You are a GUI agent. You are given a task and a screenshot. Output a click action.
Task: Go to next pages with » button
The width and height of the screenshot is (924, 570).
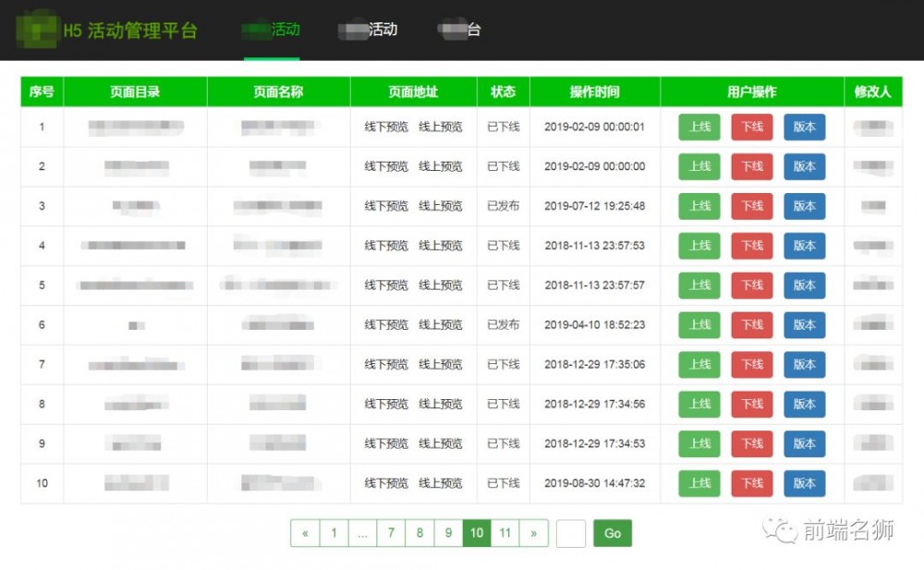[534, 533]
